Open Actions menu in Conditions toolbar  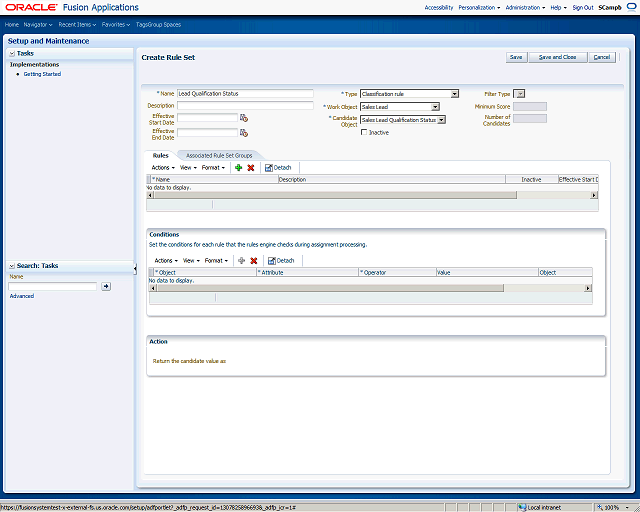point(166,260)
